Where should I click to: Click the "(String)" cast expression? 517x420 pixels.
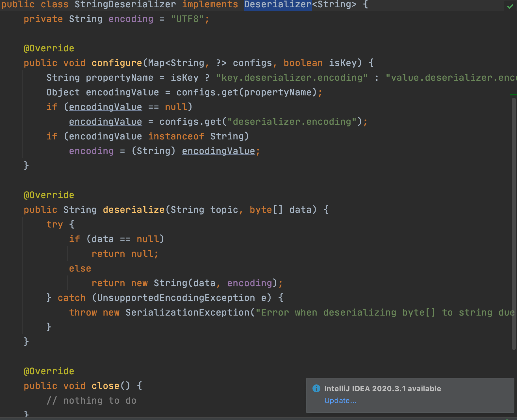pos(153,151)
